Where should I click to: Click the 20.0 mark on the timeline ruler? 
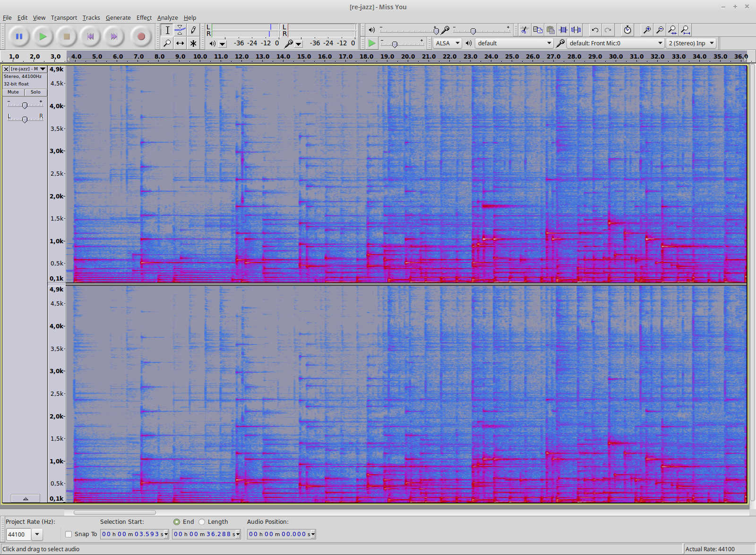(x=408, y=56)
